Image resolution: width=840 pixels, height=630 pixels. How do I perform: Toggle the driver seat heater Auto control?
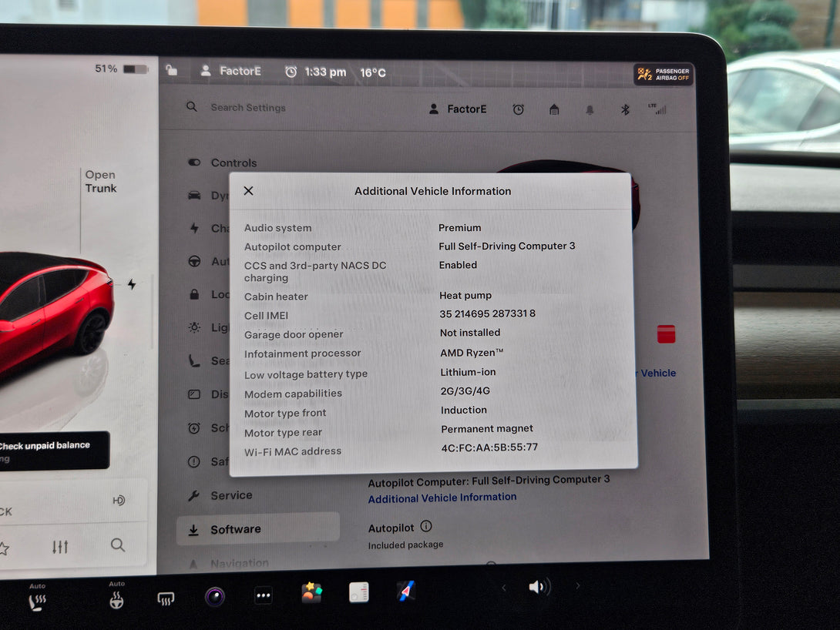36,598
